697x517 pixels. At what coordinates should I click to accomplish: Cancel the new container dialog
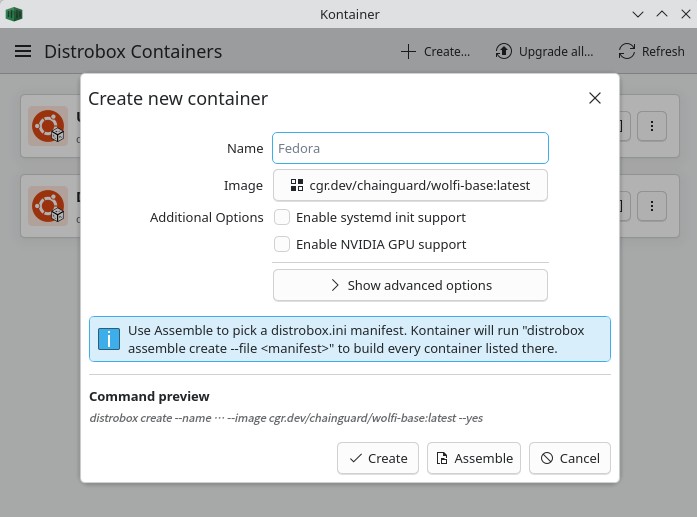pyautogui.click(x=570, y=458)
